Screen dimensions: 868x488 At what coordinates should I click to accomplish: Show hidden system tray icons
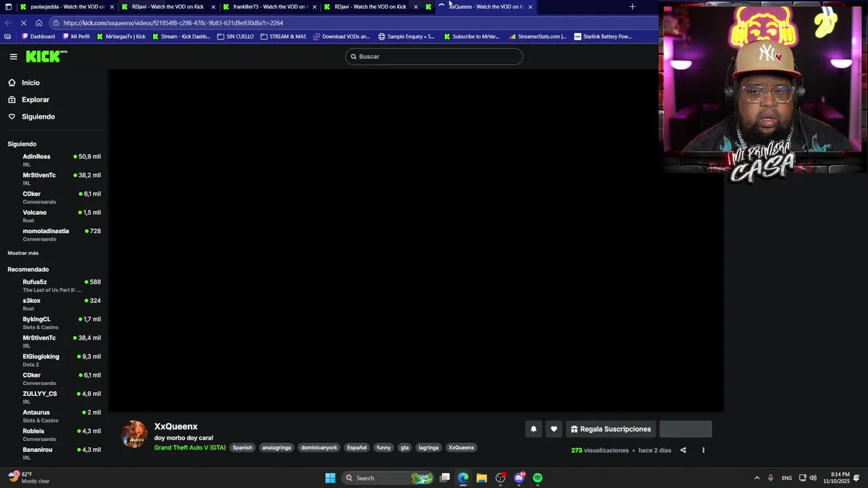[757, 478]
